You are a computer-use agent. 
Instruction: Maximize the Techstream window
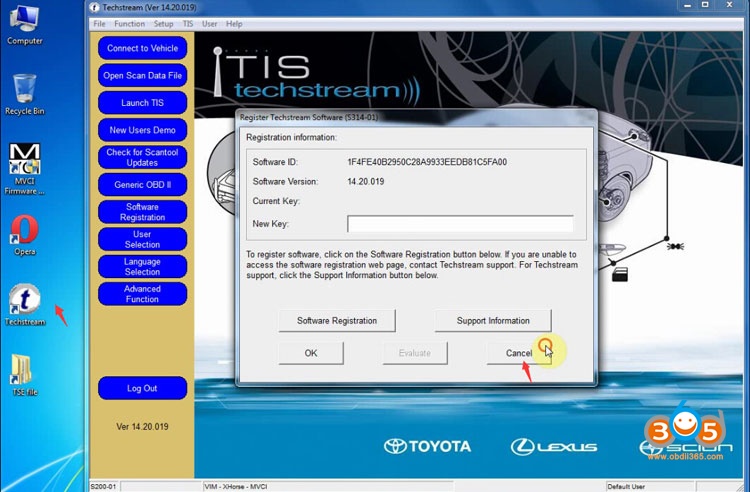coord(705,5)
